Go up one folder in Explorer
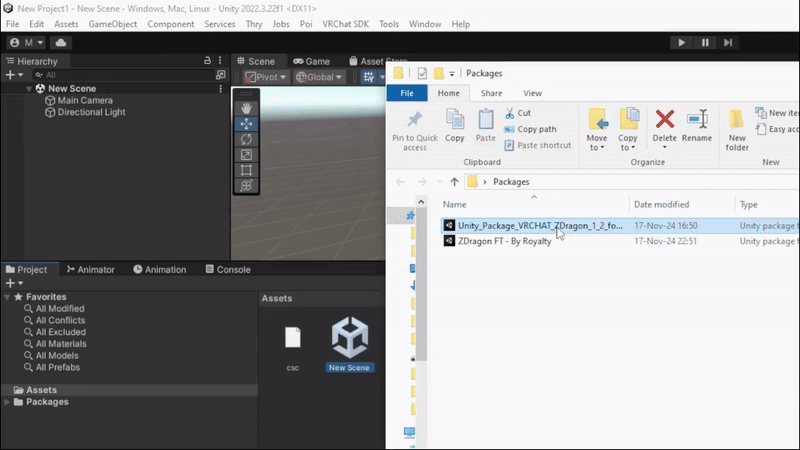The width and height of the screenshot is (800, 450). point(454,182)
